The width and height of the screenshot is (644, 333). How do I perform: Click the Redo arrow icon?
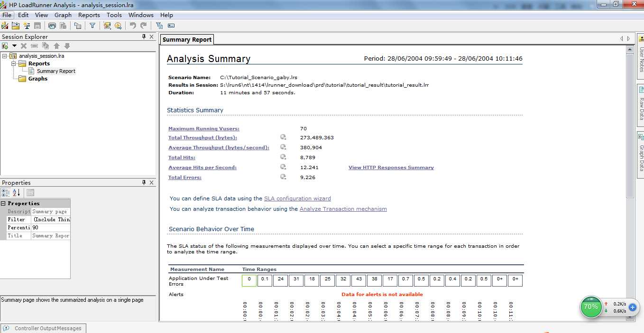tap(143, 26)
